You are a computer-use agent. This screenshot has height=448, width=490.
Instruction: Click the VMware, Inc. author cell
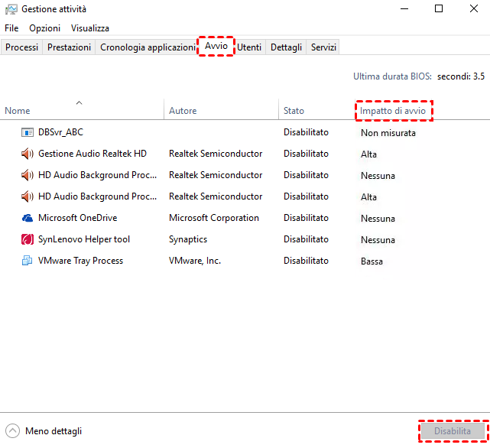(195, 261)
